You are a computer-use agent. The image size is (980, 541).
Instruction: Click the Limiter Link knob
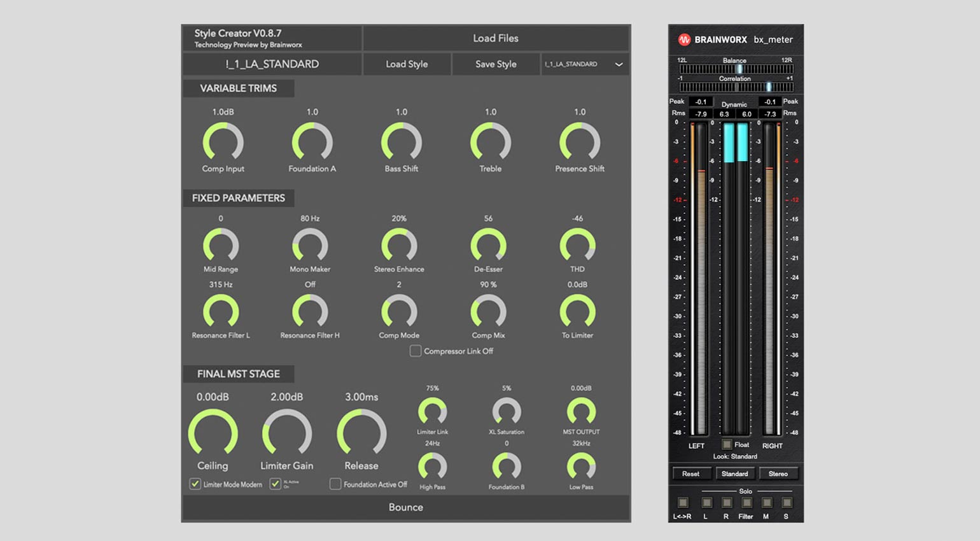[x=432, y=412]
